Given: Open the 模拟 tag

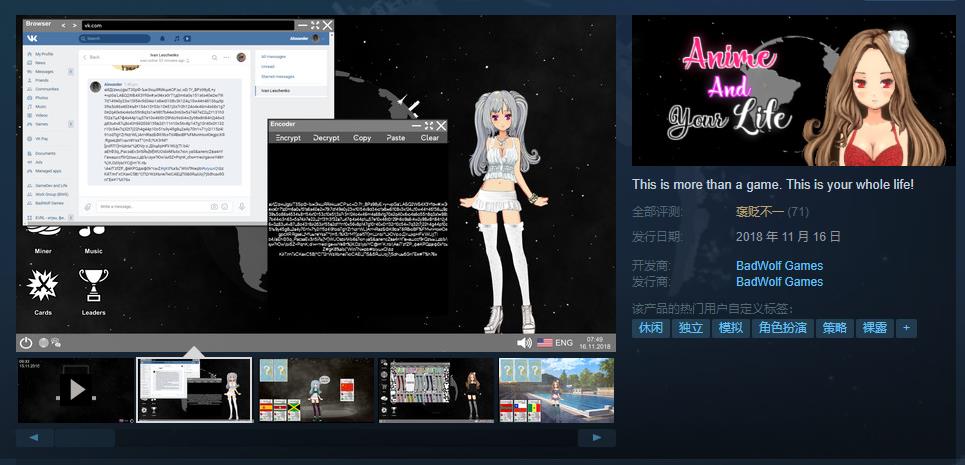Looking at the screenshot, I should coord(731,328).
